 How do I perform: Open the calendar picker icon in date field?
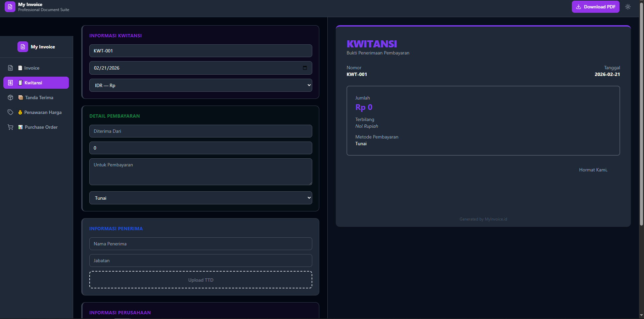[305, 68]
